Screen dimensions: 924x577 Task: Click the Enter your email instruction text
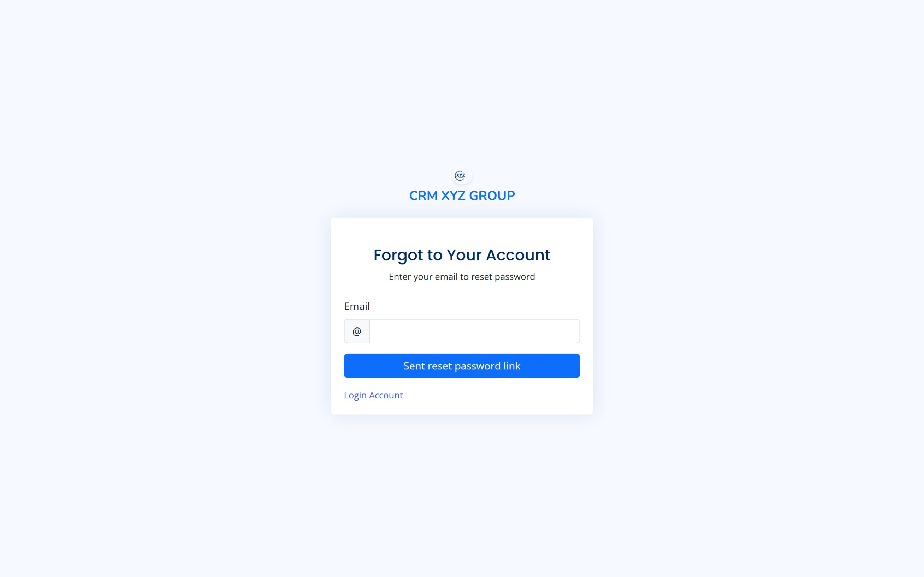[462, 277]
